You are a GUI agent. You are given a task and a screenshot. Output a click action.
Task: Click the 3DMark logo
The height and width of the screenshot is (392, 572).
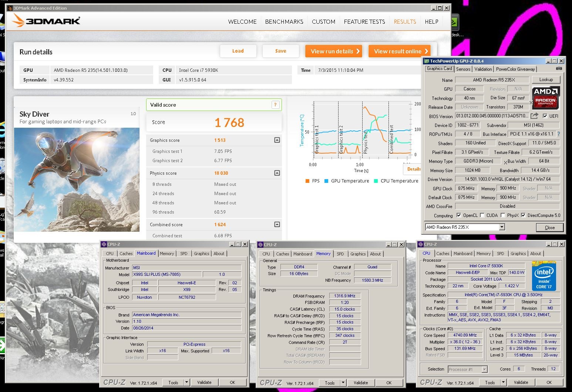(46, 21)
